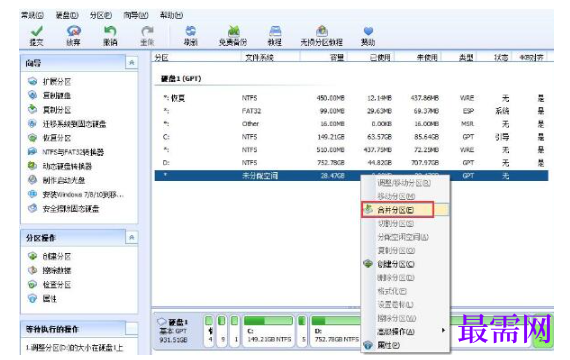Viewport: 570px width, 360px height.
Task: Open 安装Windows 7/8/10到移... wizard
Action: [x=83, y=195]
